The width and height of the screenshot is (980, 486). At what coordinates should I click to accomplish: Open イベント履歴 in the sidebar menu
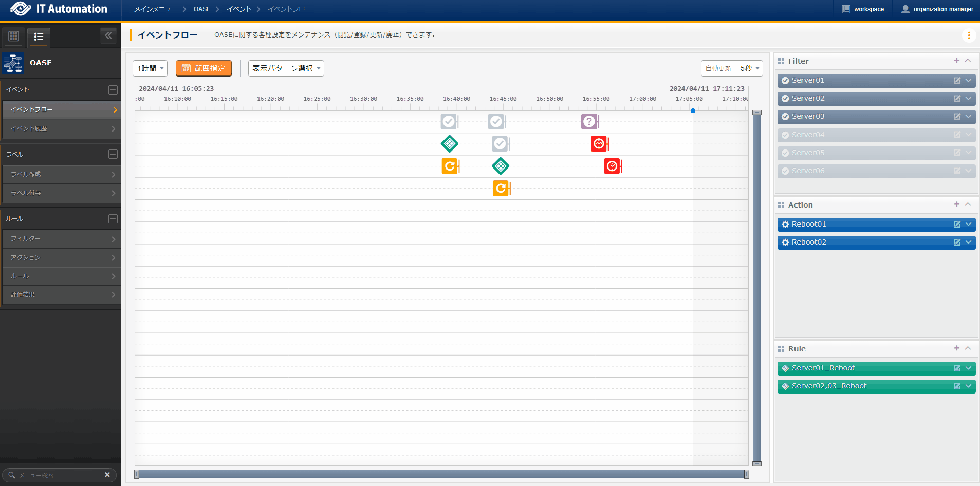click(x=61, y=128)
